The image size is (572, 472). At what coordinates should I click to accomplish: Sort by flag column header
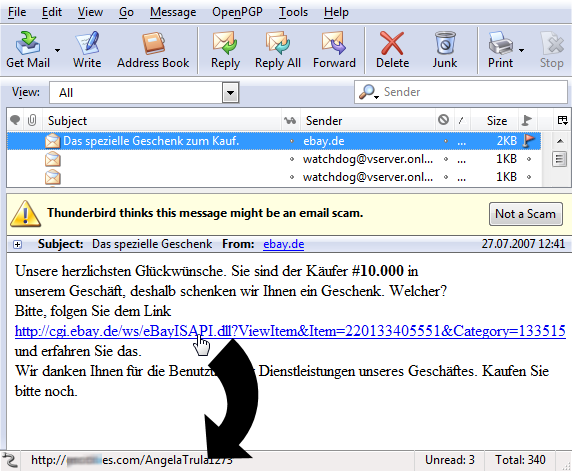pyautogui.click(x=527, y=120)
